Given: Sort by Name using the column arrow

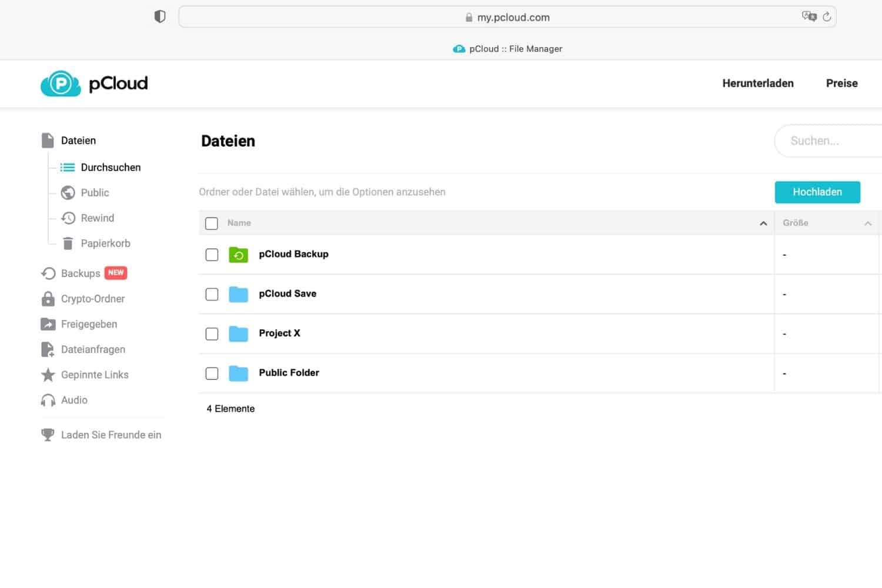Looking at the screenshot, I should tap(763, 223).
